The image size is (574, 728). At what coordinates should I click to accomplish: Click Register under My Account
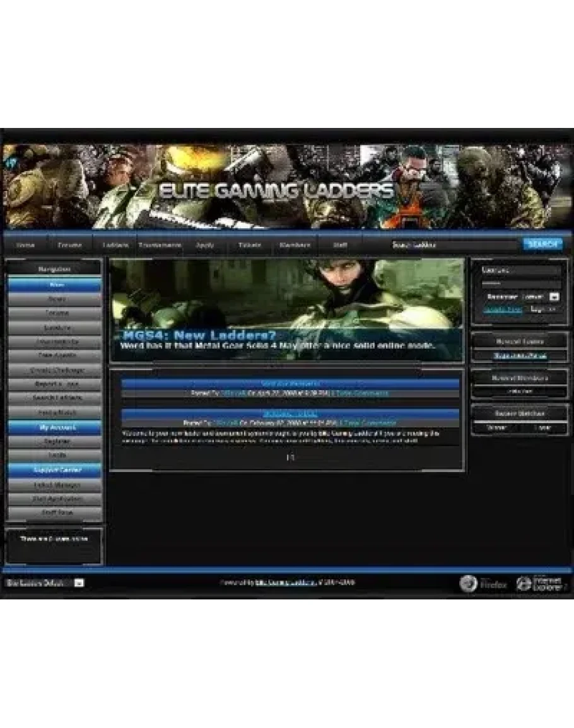point(54,441)
